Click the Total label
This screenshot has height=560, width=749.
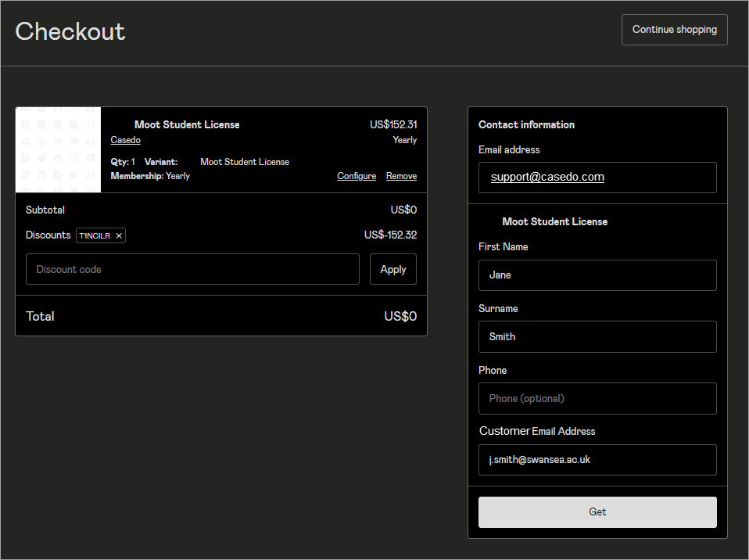(x=40, y=316)
